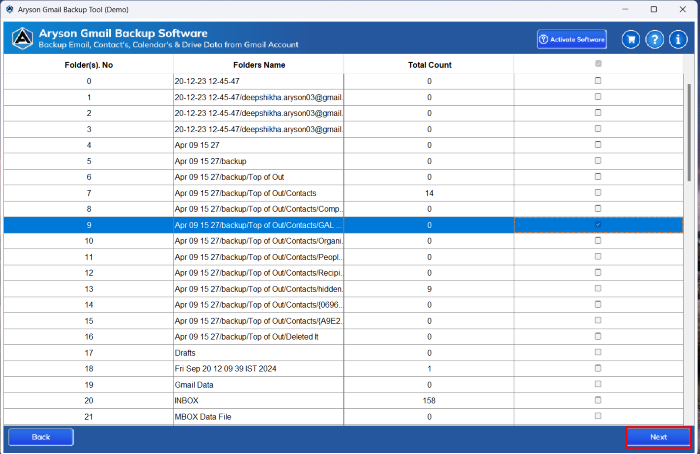Viewport: 700px width, 454px height.
Task: Click the Activate Software button
Action: [571, 39]
